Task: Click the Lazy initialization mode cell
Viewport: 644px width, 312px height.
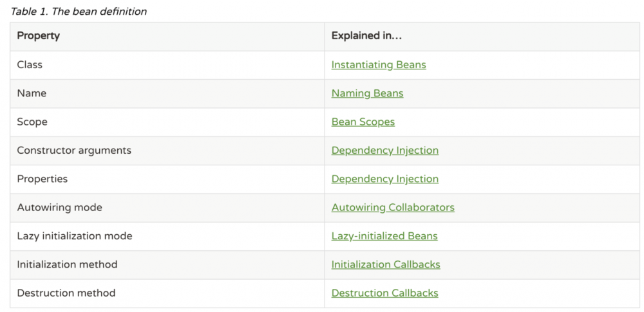Action: click(74, 236)
